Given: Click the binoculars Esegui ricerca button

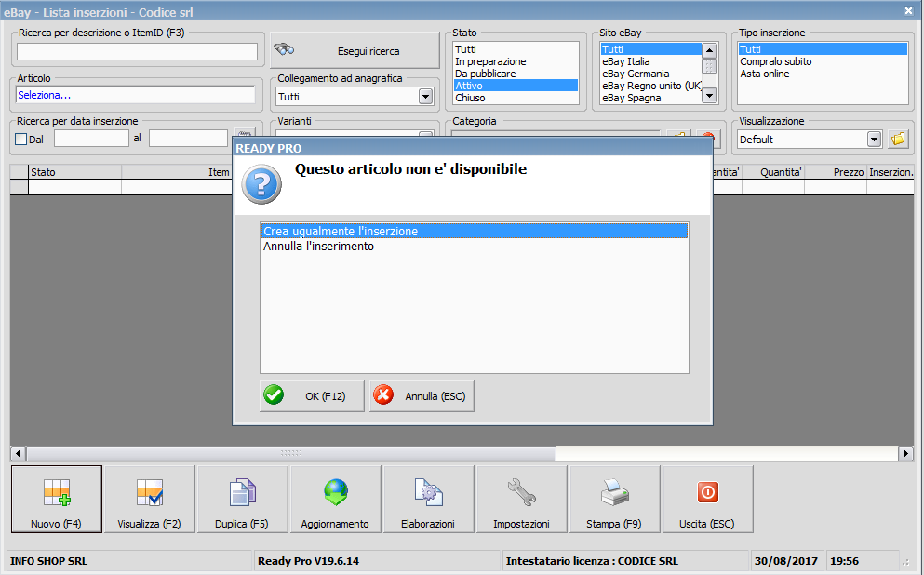Looking at the screenshot, I should coord(355,50).
